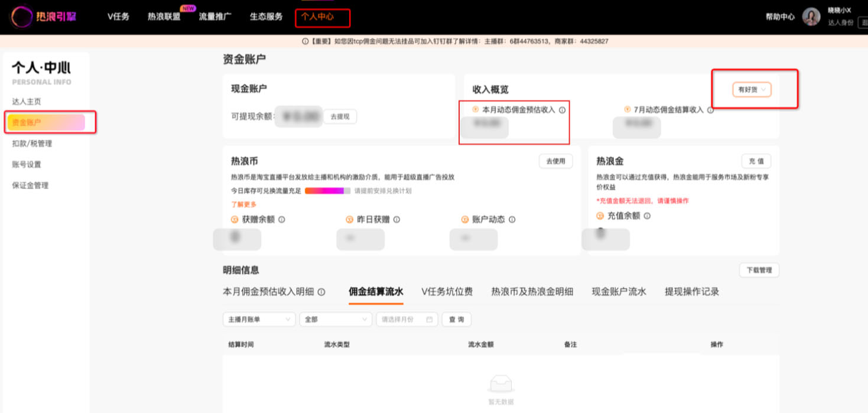Click the user avatar in the top bar
The width and height of the screenshot is (868, 413).
(x=811, y=17)
